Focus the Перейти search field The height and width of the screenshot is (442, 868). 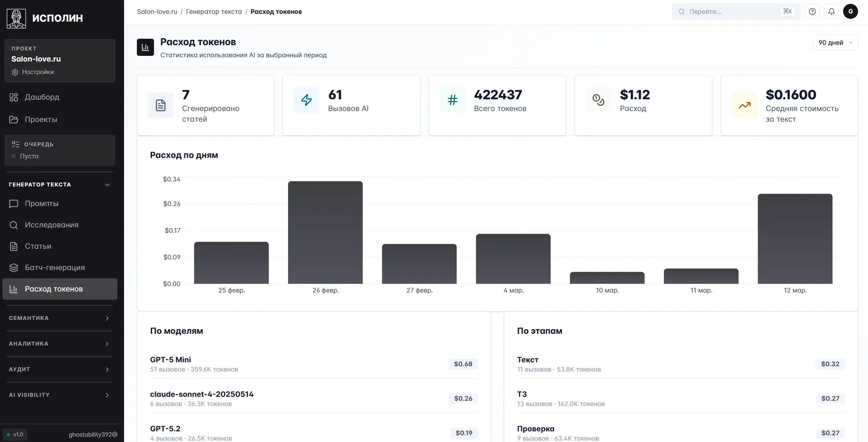click(x=736, y=11)
